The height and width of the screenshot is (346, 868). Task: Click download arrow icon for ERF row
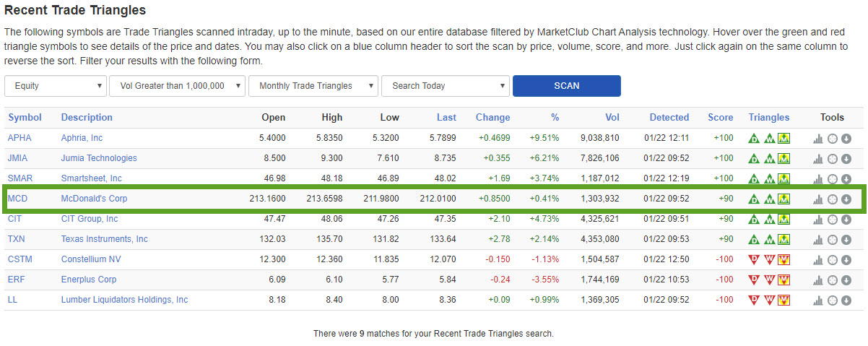click(846, 280)
